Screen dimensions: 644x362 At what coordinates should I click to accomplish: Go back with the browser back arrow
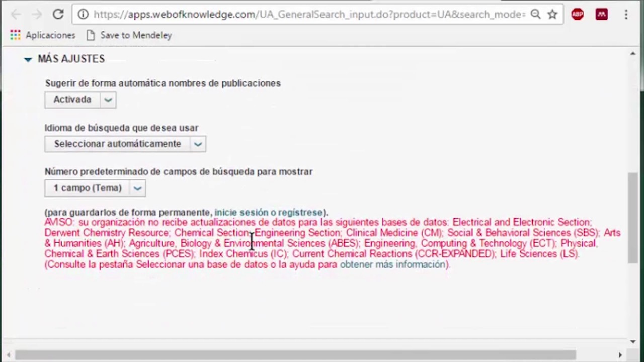16,14
